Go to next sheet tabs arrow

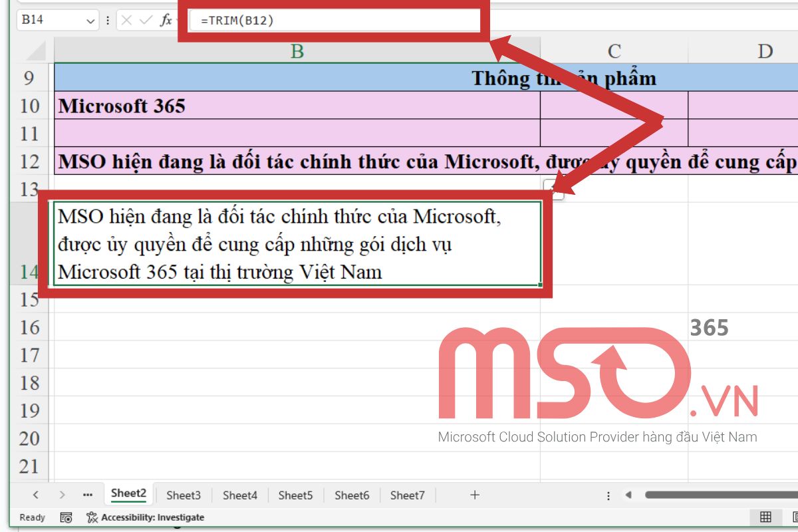click(62, 495)
